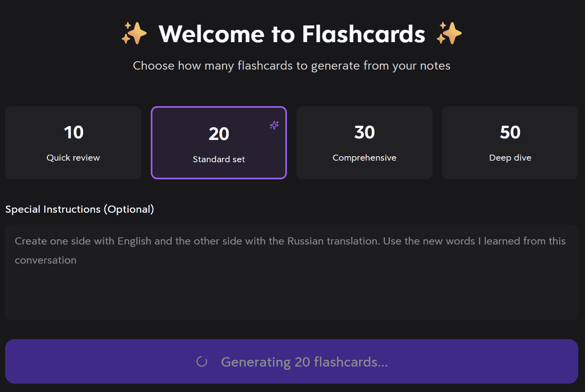585x392 pixels.
Task: Click the sparkle icon left of title
Action: pyautogui.click(x=134, y=33)
